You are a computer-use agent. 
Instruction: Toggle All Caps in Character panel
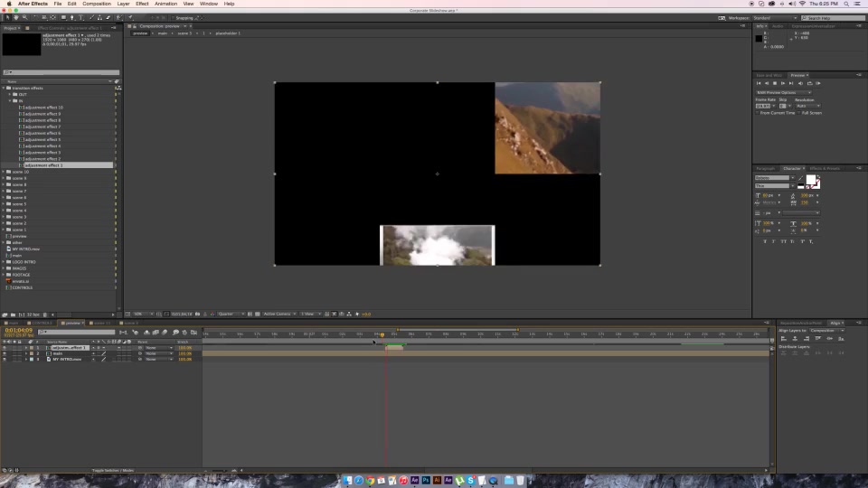tap(783, 241)
